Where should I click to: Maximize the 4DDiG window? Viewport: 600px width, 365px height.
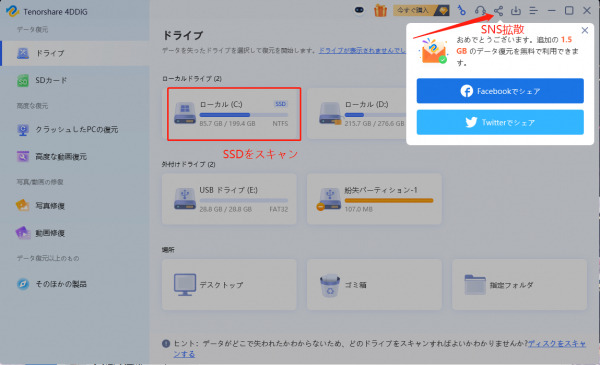coord(569,10)
